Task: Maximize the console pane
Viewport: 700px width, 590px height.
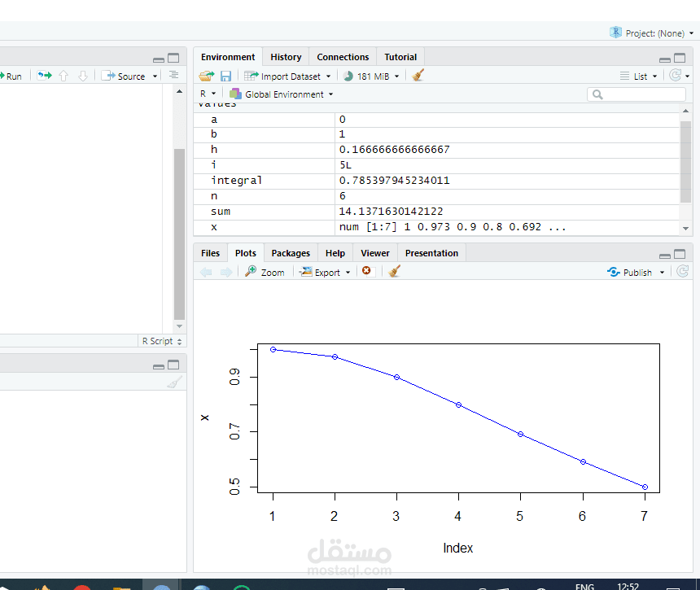Action: (x=173, y=365)
